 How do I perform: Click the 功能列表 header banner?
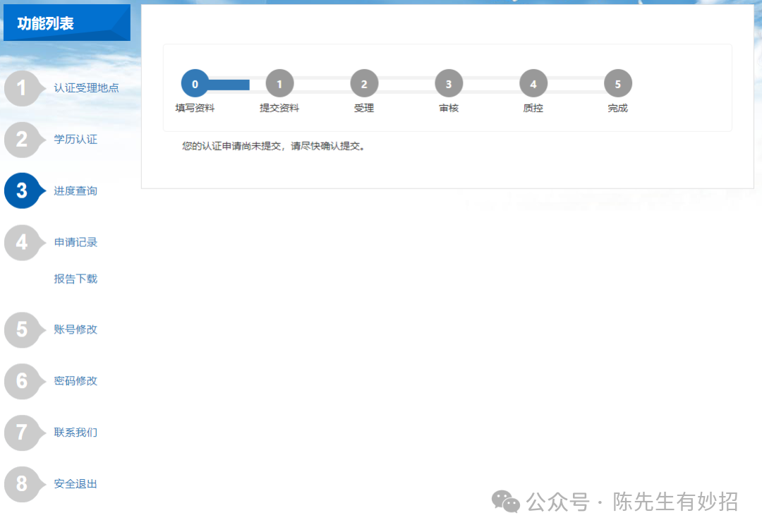(x=66, y=22)
